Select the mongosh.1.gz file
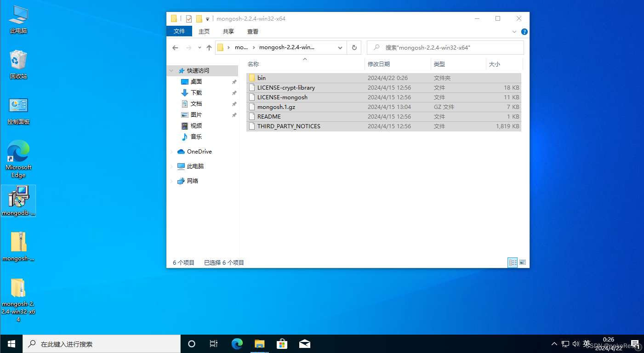The height and width of the screenshot is (353, 644). point(384,107)
